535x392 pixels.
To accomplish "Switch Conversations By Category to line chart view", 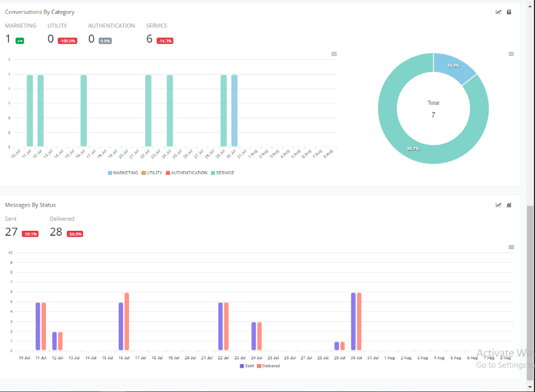I will click(498, 12).
